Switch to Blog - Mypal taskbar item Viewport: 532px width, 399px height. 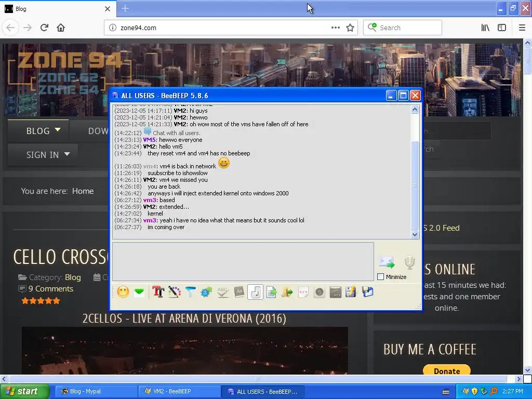coord(96,391)
